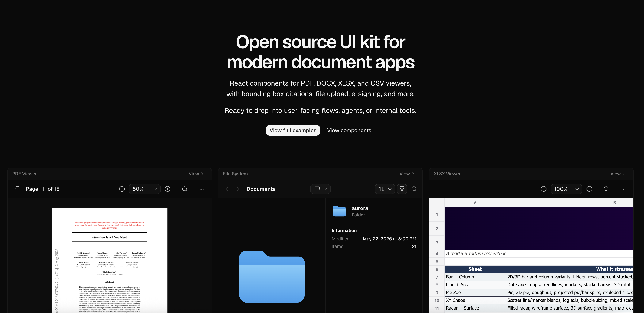Click the large aurora folder preview
The image size is (644, 313).
click(x=272, y=277)
